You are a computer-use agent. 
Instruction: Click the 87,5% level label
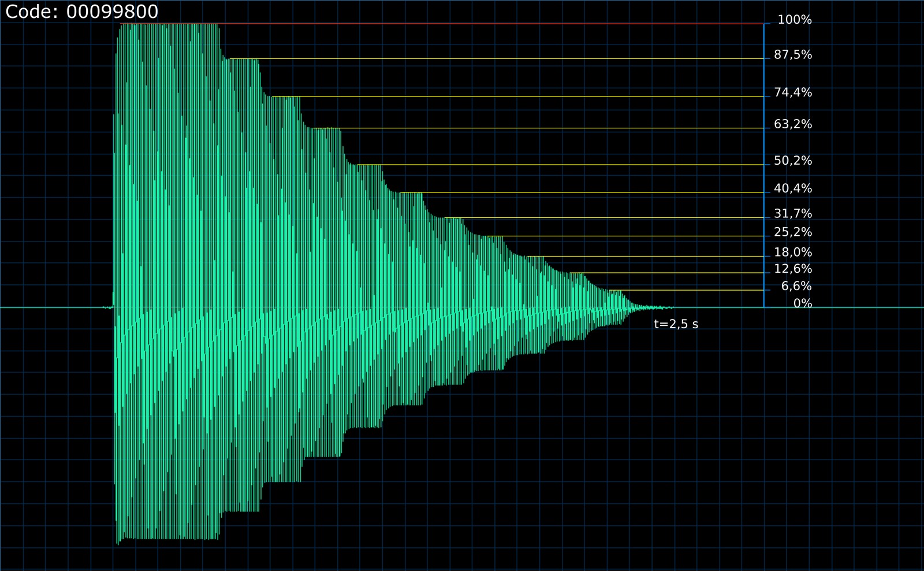tap(793, 55)
